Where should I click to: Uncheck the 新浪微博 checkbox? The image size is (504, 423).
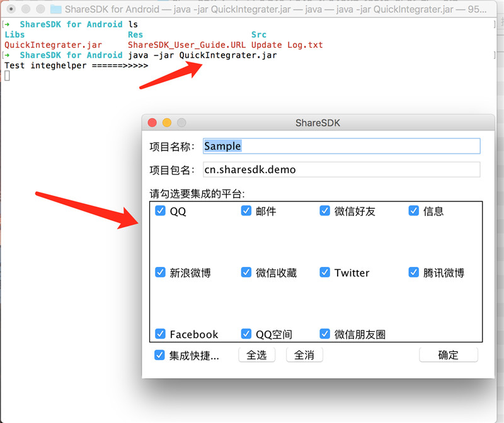160,273
